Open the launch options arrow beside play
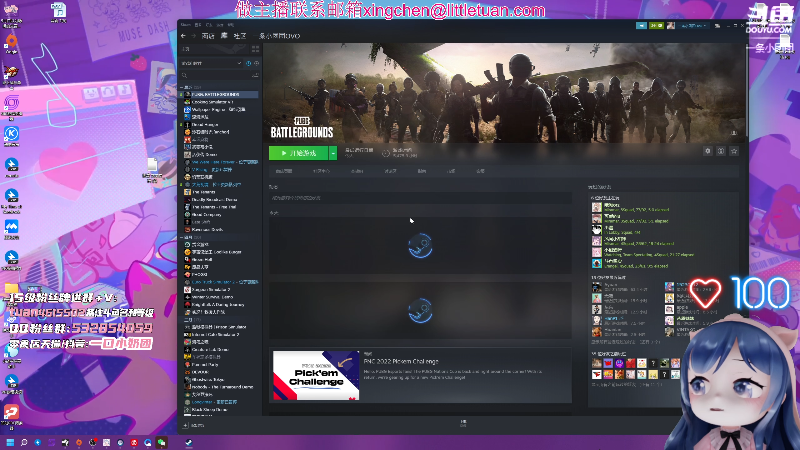The height and width of the screenshot is (450, 800). (333, 153)
